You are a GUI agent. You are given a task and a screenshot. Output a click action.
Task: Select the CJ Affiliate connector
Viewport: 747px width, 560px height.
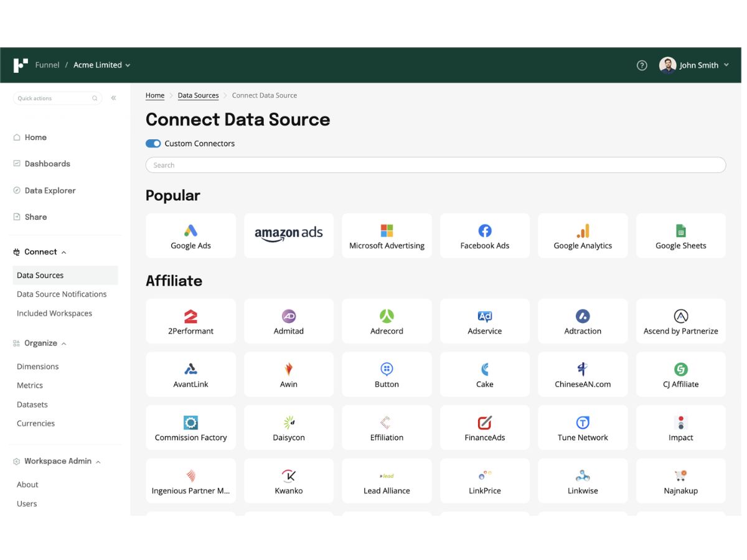[x=681, y=375]
